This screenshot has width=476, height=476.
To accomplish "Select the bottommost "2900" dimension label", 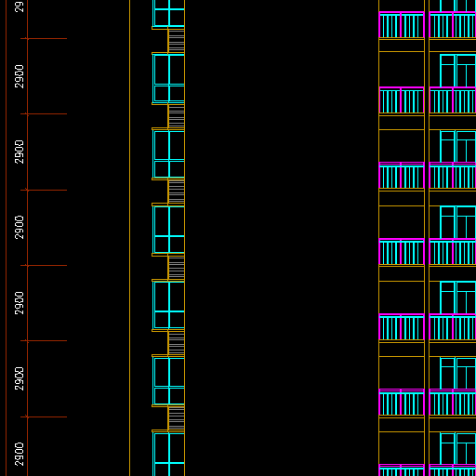I will (x=20, y=455).
